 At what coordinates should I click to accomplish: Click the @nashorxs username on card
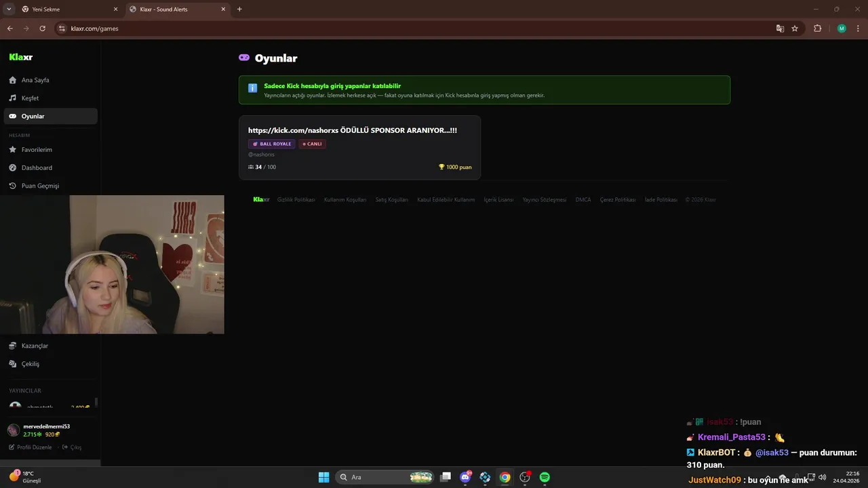(261, 155)
